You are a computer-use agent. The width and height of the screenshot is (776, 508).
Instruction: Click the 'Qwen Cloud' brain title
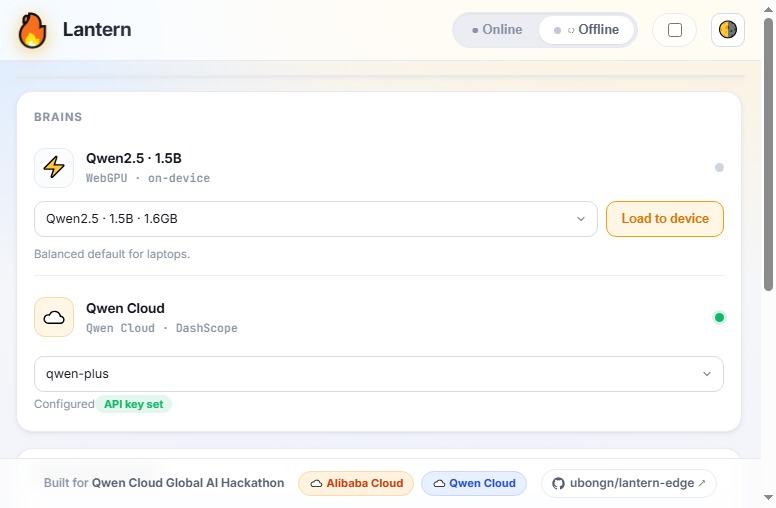coord(125,308)
